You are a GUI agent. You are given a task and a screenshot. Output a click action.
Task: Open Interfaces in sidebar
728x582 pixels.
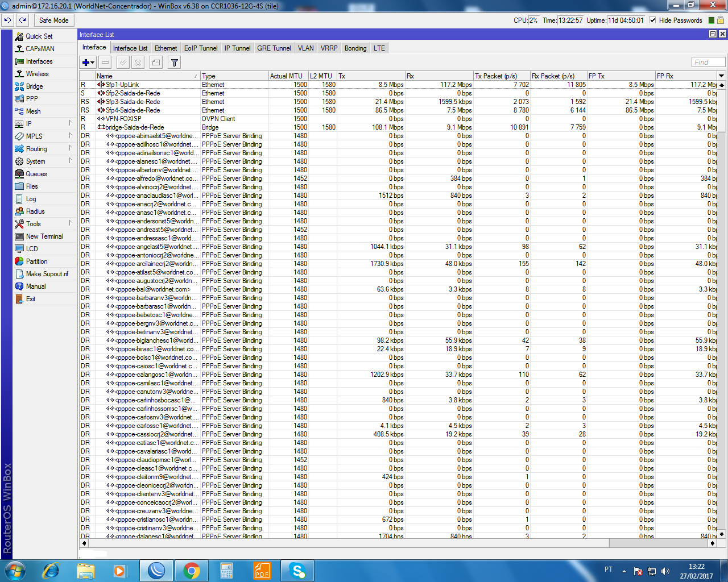pos(39,61)
